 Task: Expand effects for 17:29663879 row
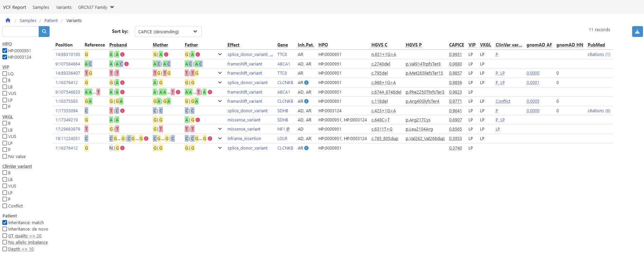click(220, 129)
